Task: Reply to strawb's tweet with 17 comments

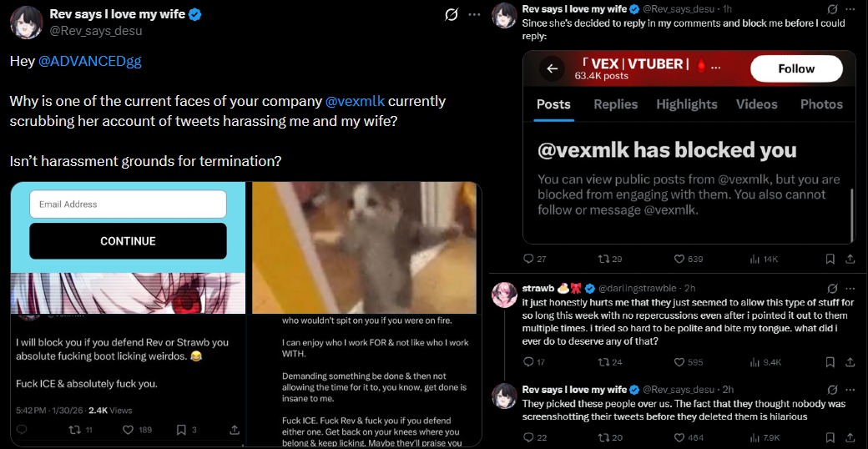Action: coord(533,362)
